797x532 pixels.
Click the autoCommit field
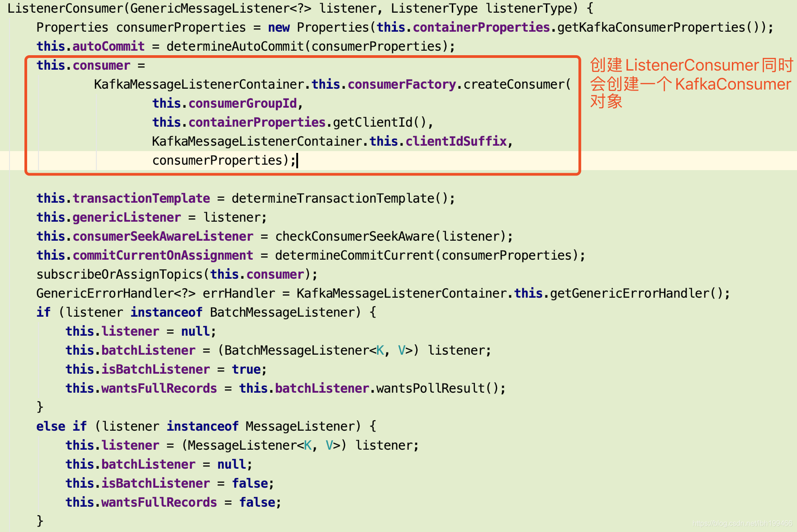click(x=109, y=46)
